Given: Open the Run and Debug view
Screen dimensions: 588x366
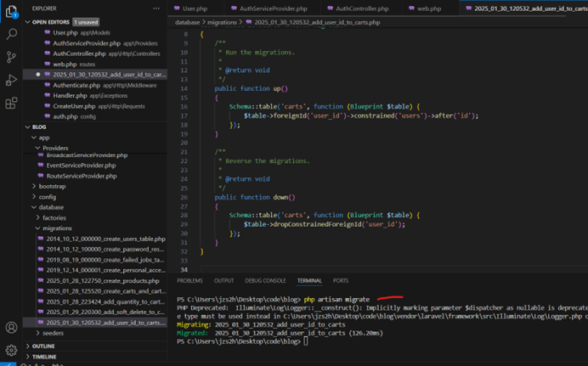Looking at the screenshot, I should [x=11, y=81].
